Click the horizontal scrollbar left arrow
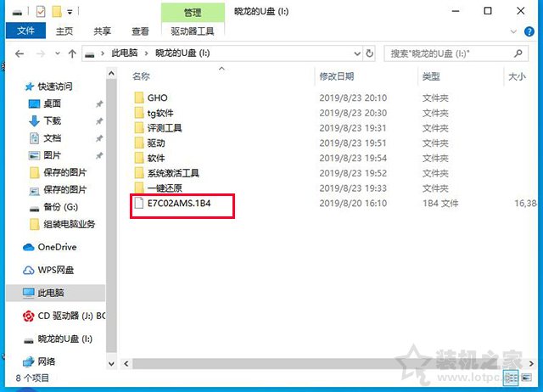Image resolution: width=543 pixels, height=392 pixels. (126, 364)
